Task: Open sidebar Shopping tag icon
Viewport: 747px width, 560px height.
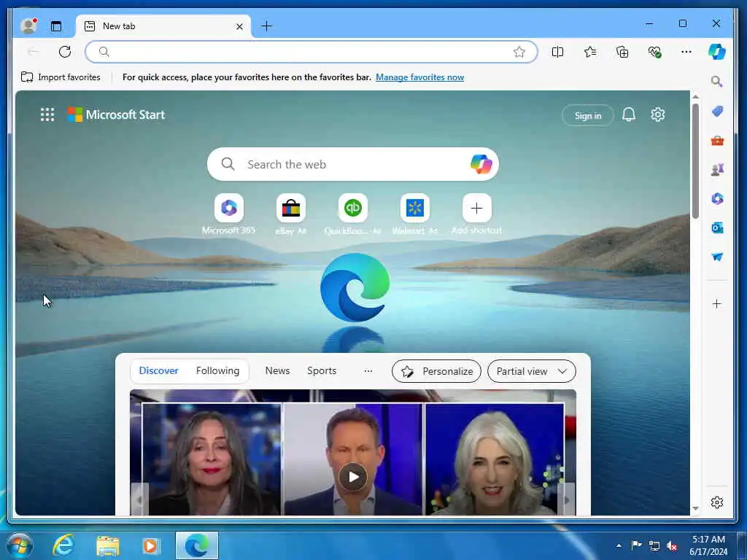Action: click(x=717, y=112)
